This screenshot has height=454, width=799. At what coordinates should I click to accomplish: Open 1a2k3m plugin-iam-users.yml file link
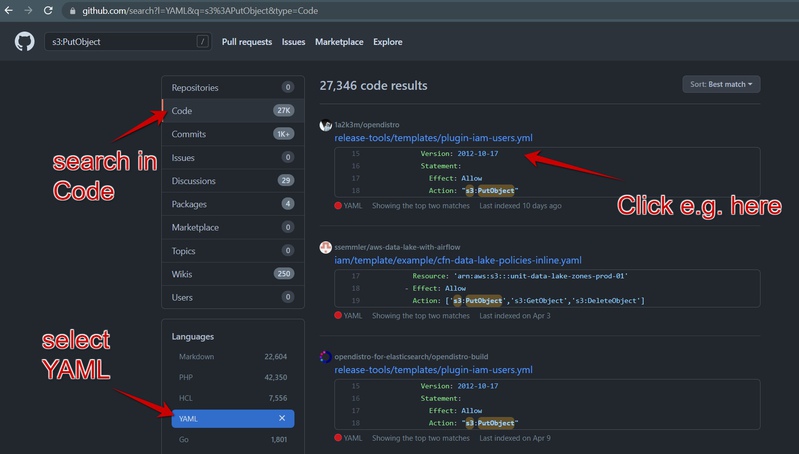tap(433, 138)
